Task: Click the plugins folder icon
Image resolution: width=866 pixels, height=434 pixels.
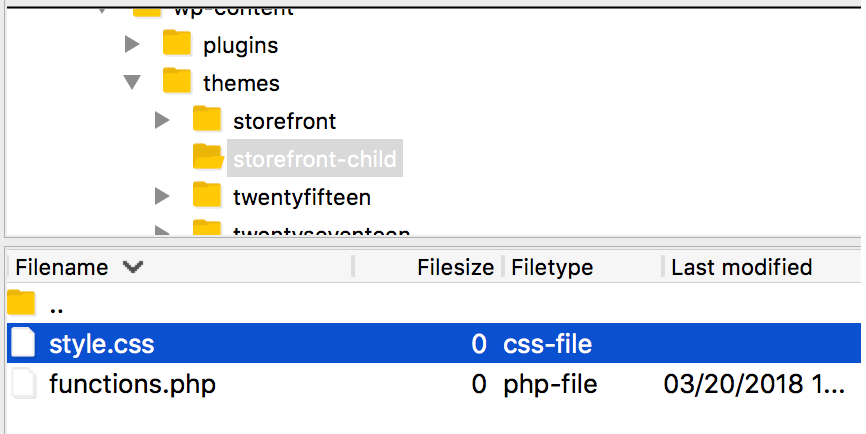Action: coord(177,44)
